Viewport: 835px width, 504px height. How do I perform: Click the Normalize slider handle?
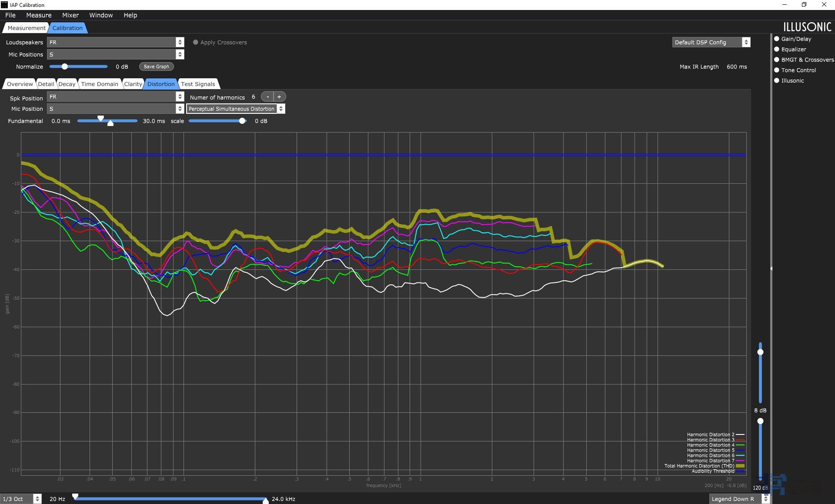(x=64, y=66)
